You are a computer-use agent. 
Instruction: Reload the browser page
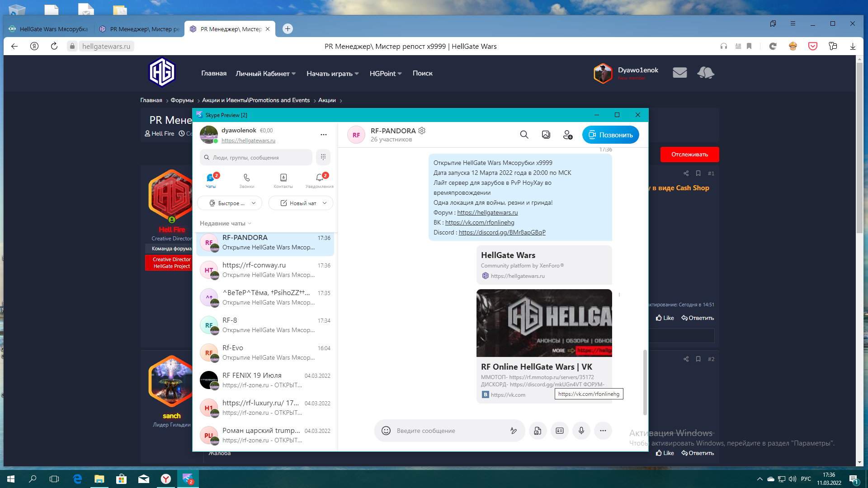click(x=54, y=46)
